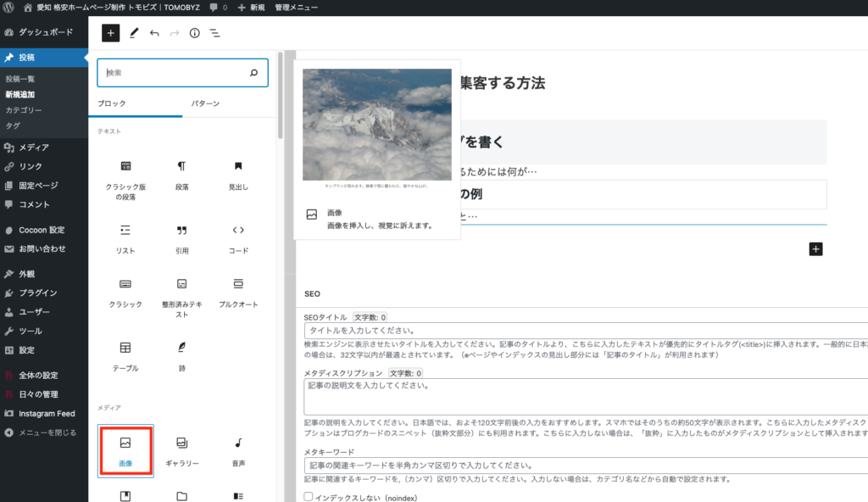Pick the 引用 (Quote) block
This screenshot has height=502, width=868.
(x=181, y=238)
